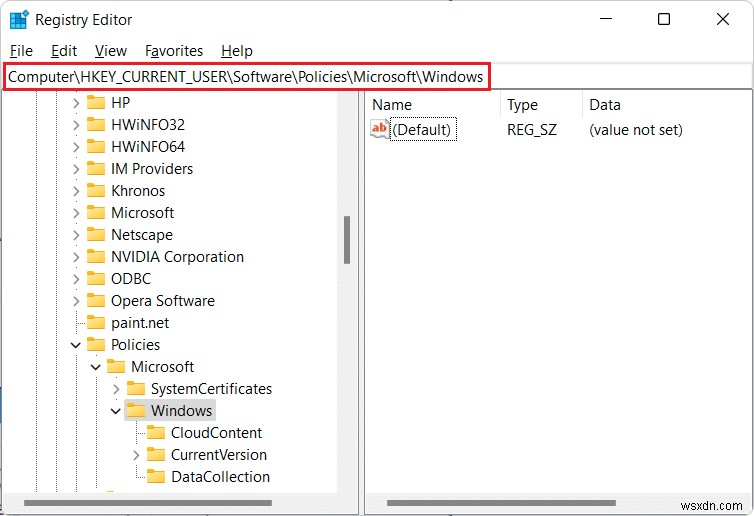Click the CloudContent folder icon
754x516 pixels.
(x=155, y=433)
